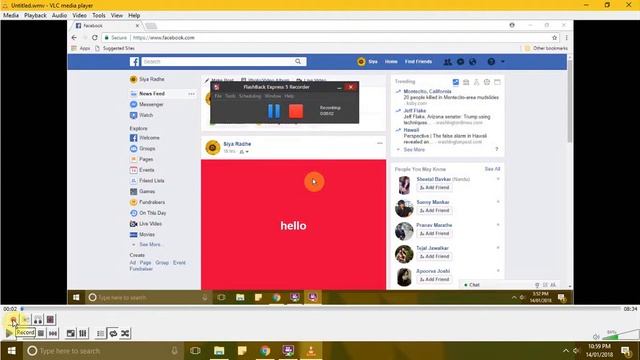Screen dimensions: 640x360
Task: Show the playlist with playlist button
Action: click(x=100, y=333)
